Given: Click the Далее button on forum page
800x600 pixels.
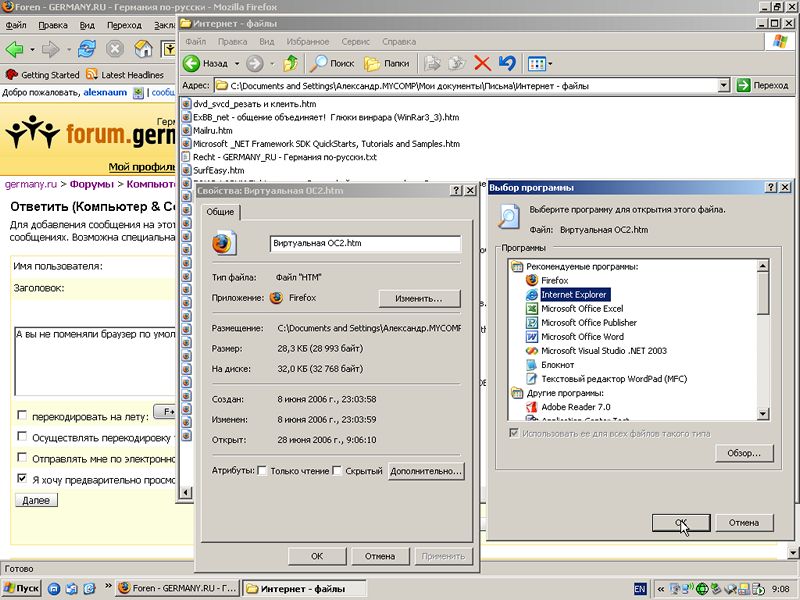Looking at the screenshot, I should click(36, 500).
